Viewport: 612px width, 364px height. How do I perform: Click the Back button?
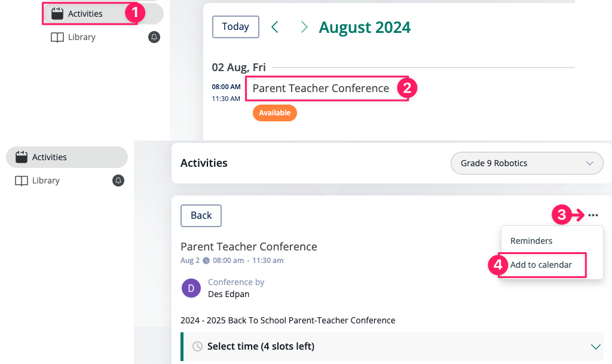coord(201,216)
